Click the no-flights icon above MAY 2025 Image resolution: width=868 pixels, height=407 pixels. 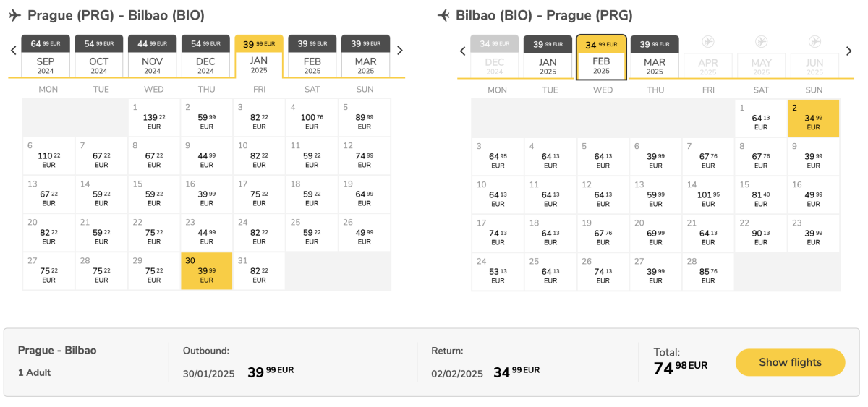pyautogui.click(x=761, y=42)
